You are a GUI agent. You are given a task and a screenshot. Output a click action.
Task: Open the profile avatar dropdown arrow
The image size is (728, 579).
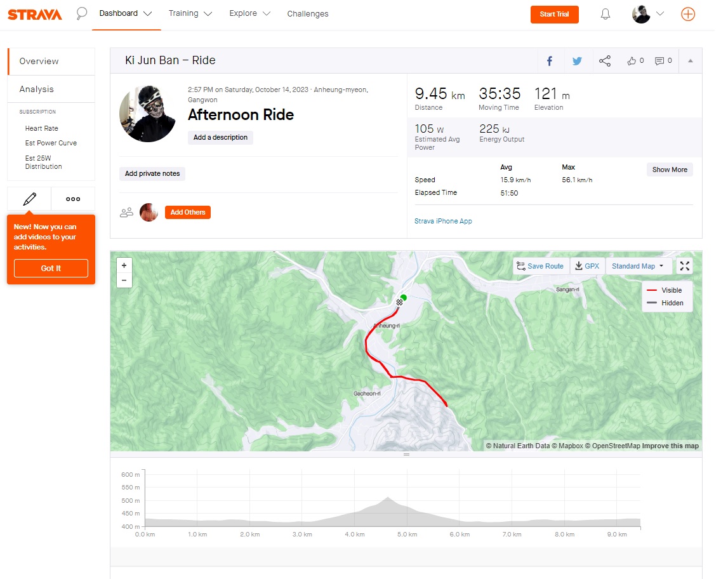pos(659,13)
